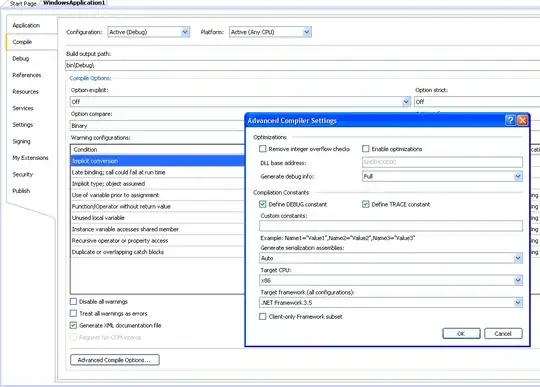Close the Advanced Compiler Settings dialog
This screenshot has width=540, height=387.
click(x=522, y=120)
